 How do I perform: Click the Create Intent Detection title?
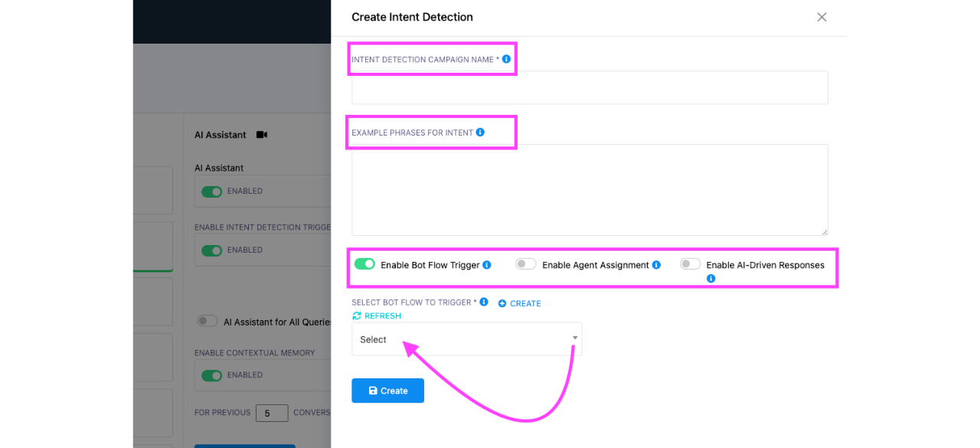point(412,17)
